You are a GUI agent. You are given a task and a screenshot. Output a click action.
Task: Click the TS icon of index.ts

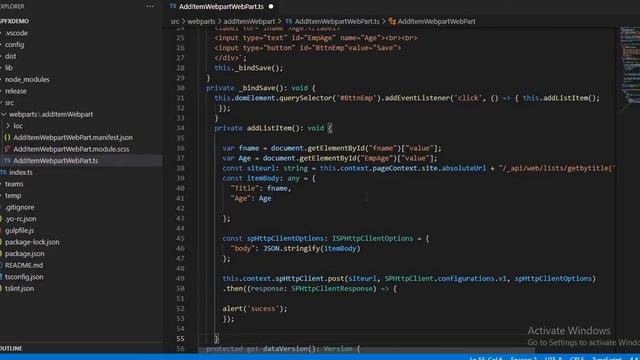click(3, 172)
